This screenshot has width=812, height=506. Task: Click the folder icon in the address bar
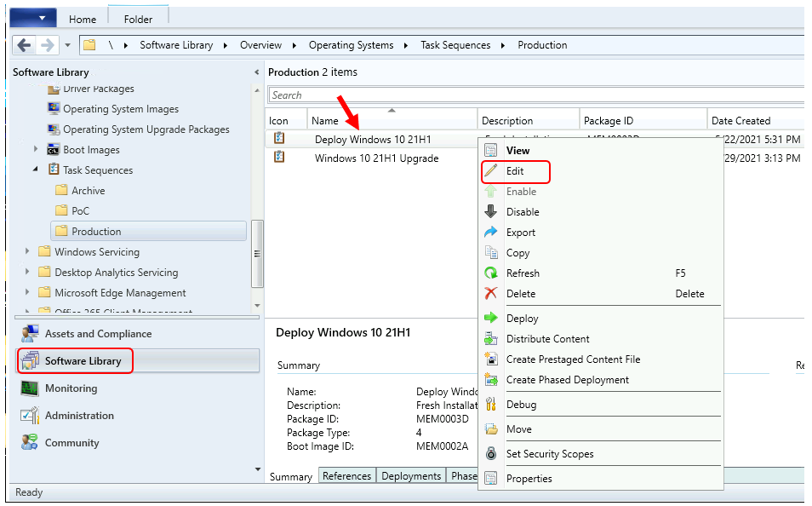(89, 45)
